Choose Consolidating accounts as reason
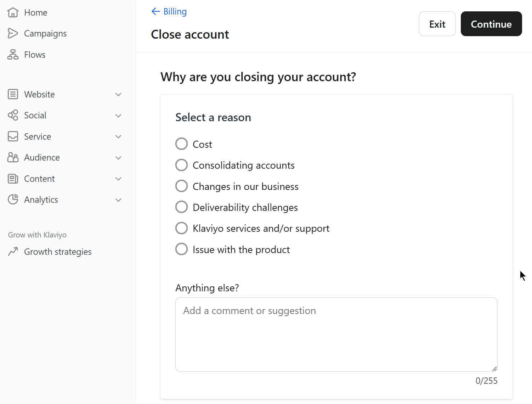 [x=181, y=165]
